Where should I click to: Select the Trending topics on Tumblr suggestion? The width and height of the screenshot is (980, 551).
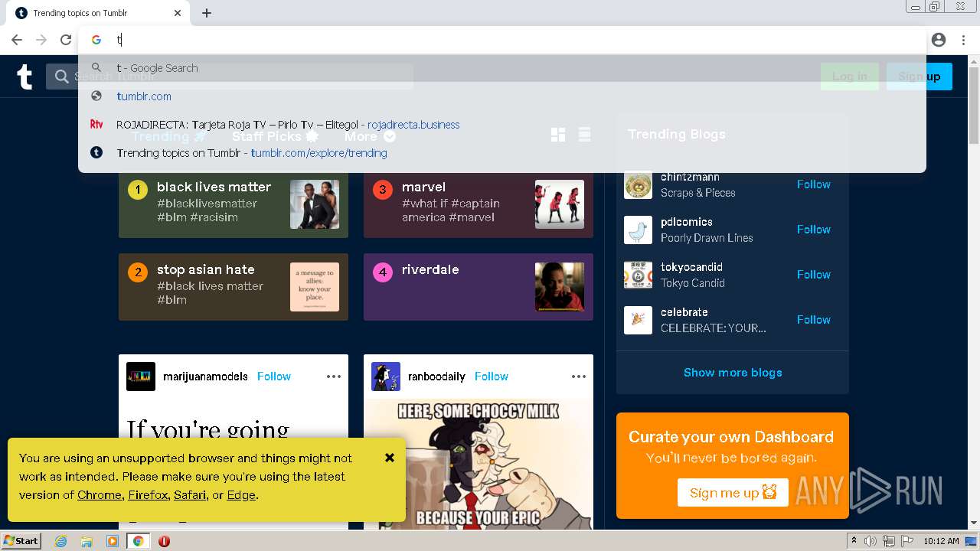pyautogui.click(x=502, y=153)
